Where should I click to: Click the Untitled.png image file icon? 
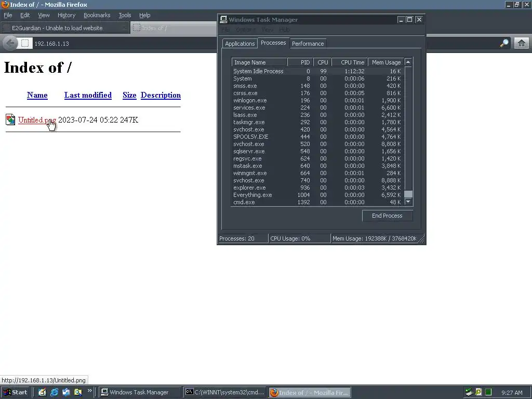[10, 119]
